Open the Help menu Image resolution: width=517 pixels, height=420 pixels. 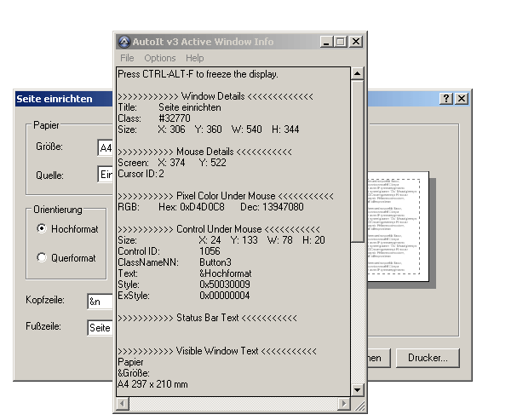tap(194, 58)
